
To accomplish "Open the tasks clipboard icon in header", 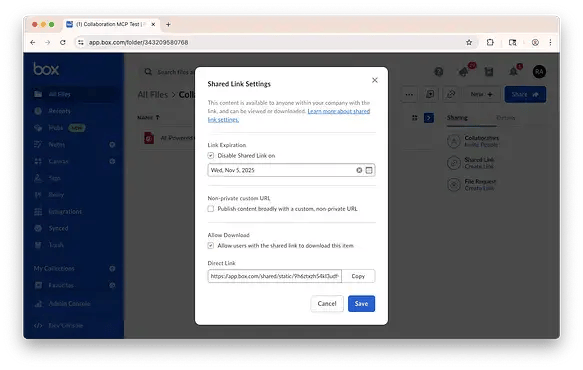I will [489, 71].
